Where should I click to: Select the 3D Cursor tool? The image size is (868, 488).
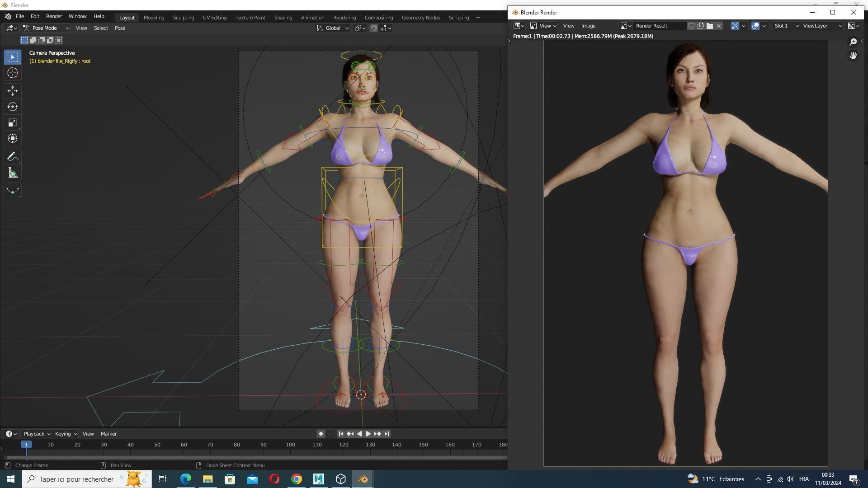pos(13,73)
